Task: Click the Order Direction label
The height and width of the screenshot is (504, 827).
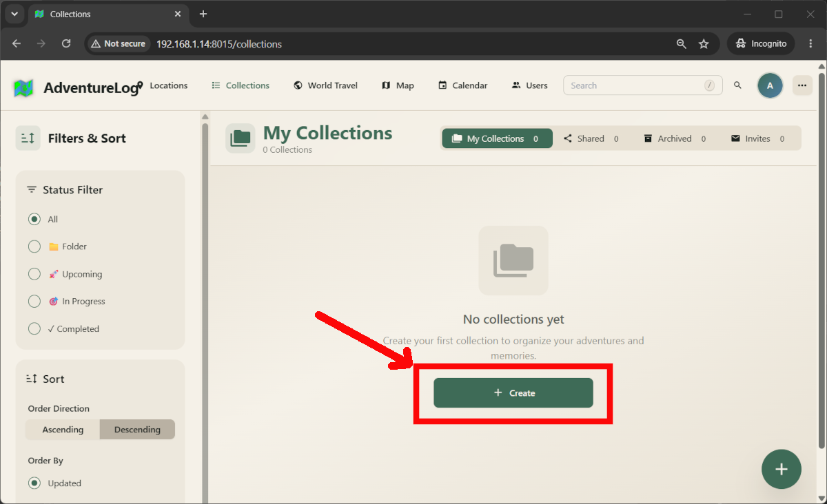Action: pyautogui.click(x=59, y=408)
